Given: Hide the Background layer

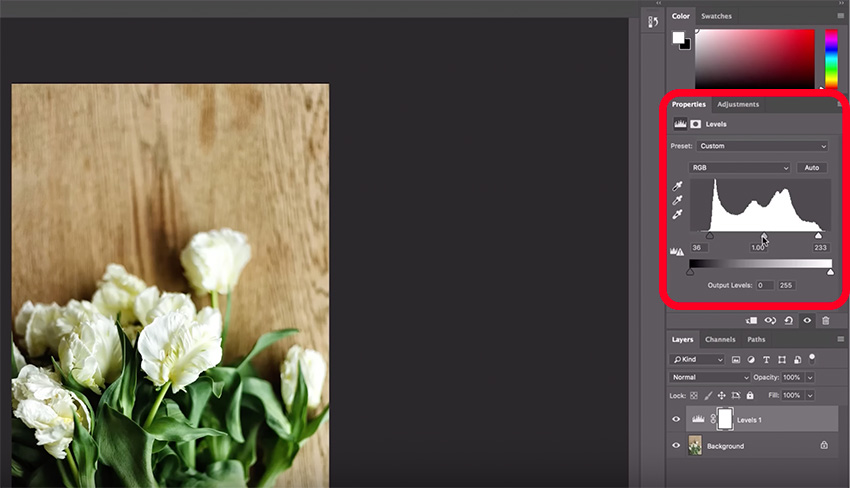Looking at the screenshot, I should tap(676, 445).
